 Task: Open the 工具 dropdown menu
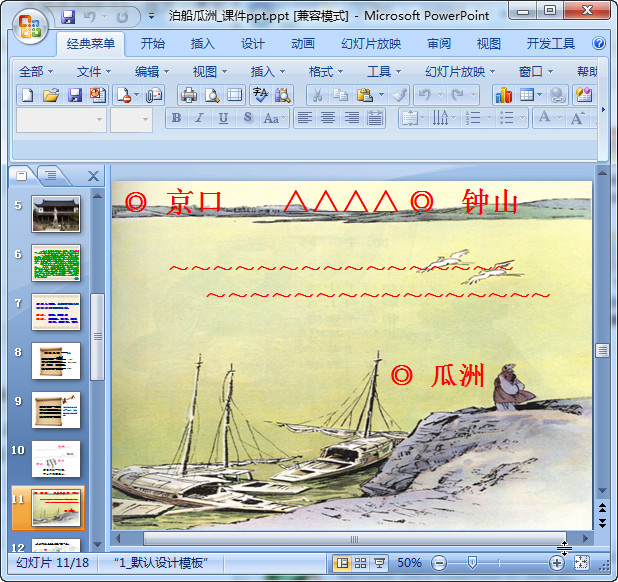click(383, 72)
